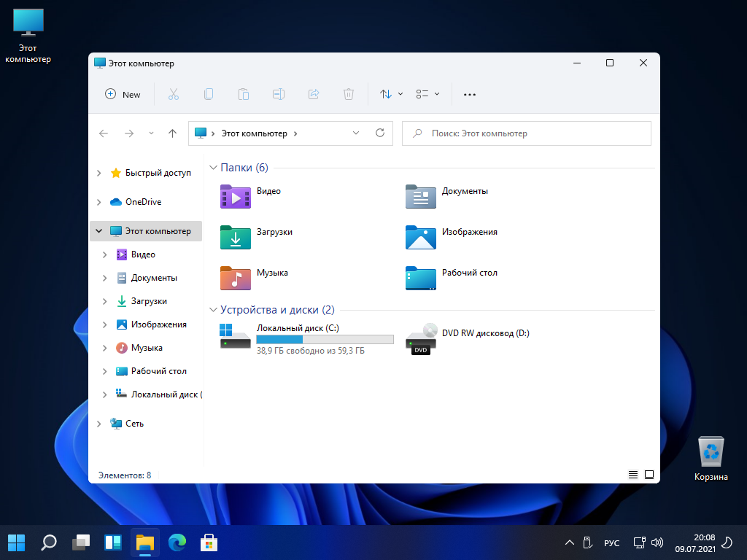Click the Cut scissors icon in toolbar
The width and height of the screenshot is (747, 560).
click(173, 94)
